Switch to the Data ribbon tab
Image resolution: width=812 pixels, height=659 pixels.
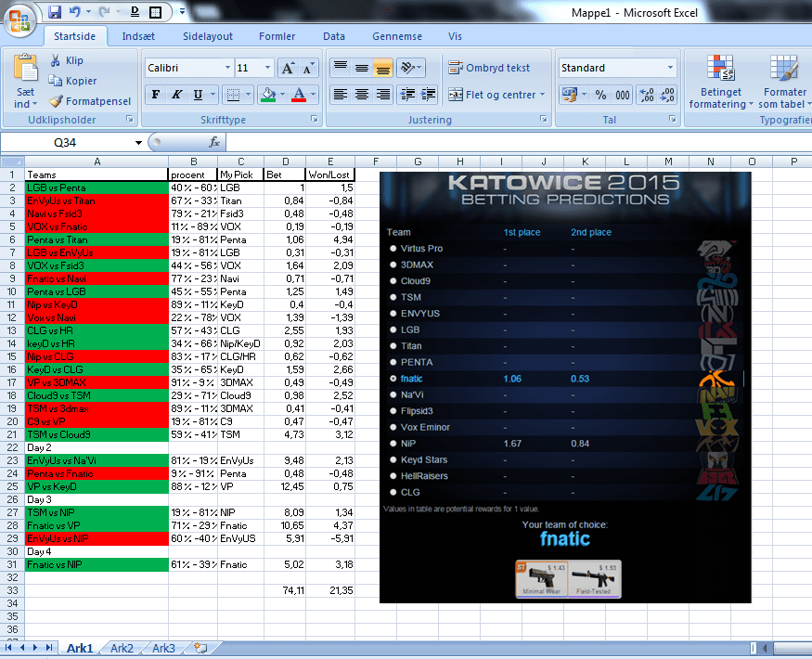pos(334,36)
